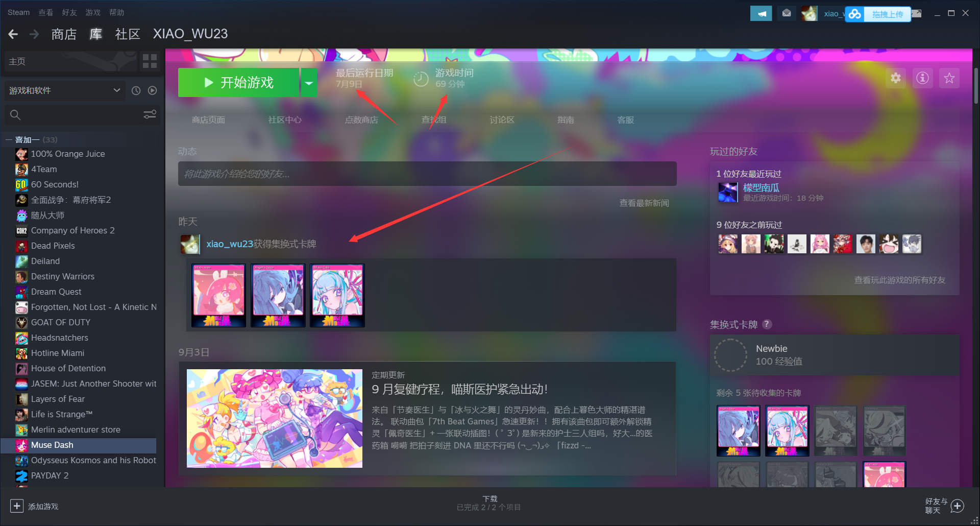980x526 pixels.
Task: Open 商店页面 link
Action: (208, 120)
